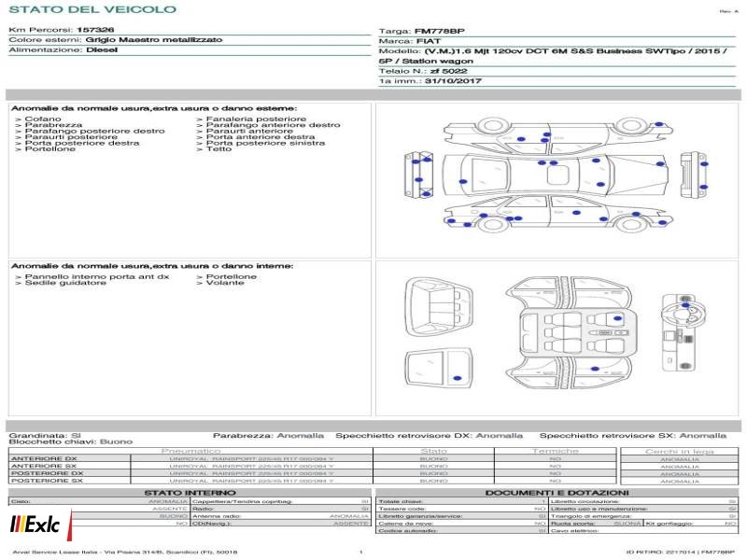The height and width of the screenshot is (560, 747).
Task: Select 'Specchietto retrovisore SX: Anomalia'
Action: [633, 436]
